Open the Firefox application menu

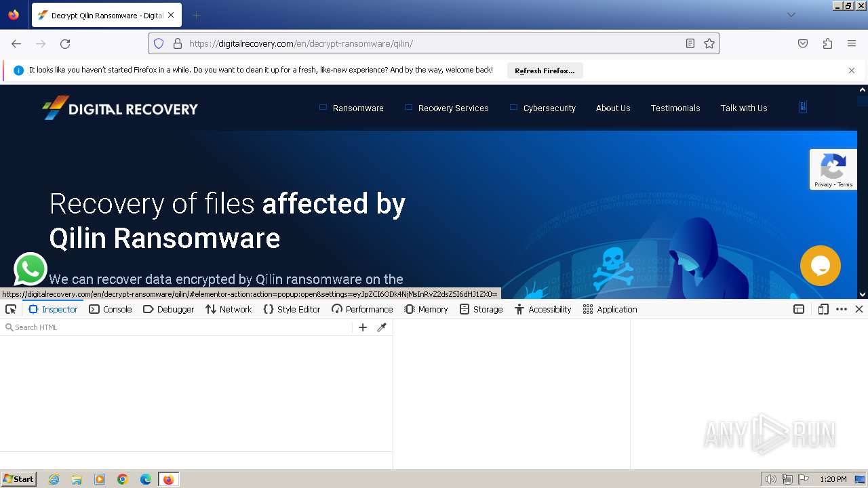[852, 43]
